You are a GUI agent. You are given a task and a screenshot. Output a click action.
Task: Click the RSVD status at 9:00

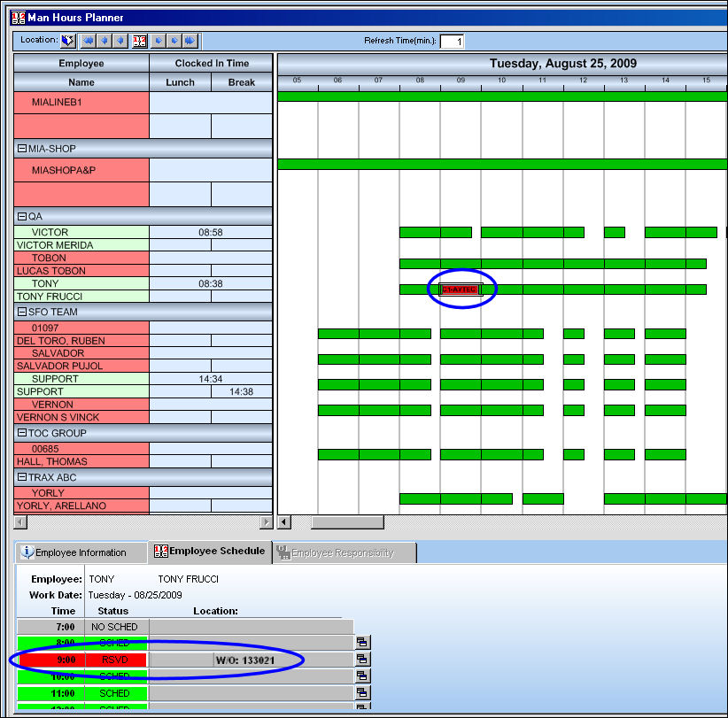tap(114, 660)
